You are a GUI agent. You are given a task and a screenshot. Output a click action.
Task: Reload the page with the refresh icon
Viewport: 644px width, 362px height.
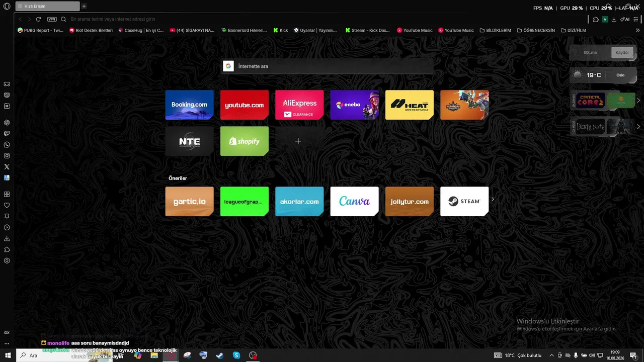click(38, 19)
